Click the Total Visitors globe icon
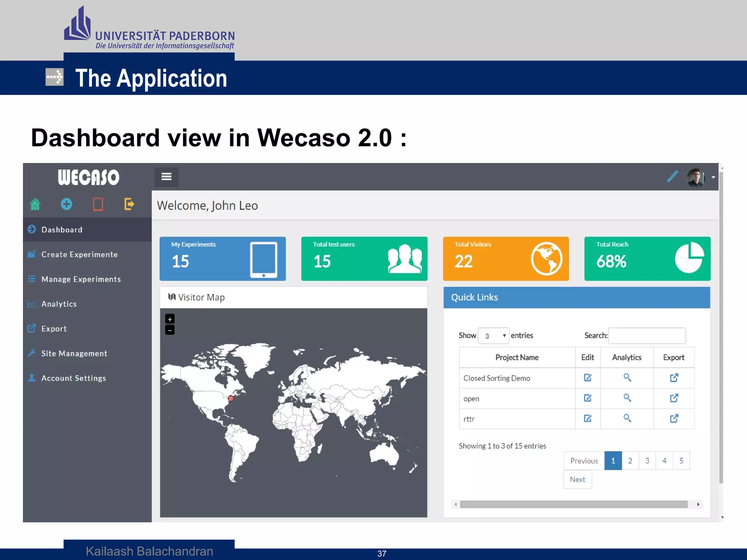747x560 pixels. [546, 258]
